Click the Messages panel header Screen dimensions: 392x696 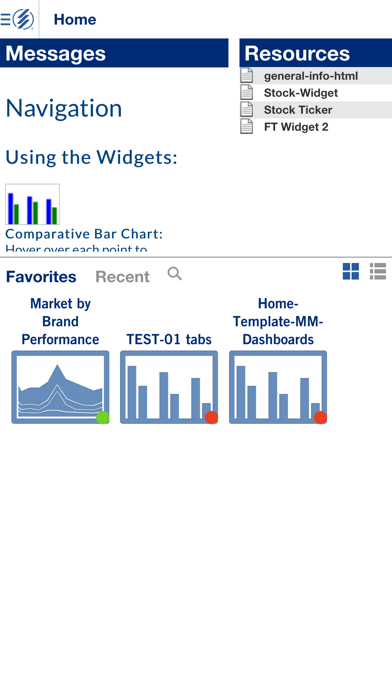pos(114,53)
